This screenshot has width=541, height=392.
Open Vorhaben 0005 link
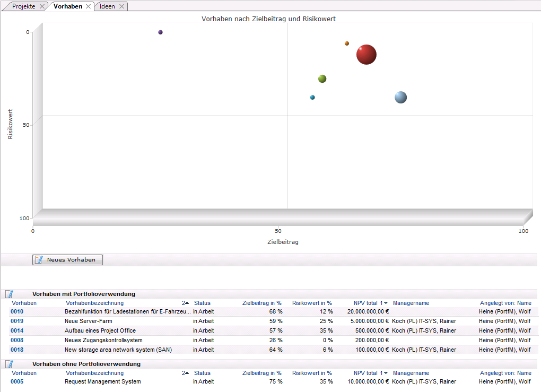coord(17,381)
